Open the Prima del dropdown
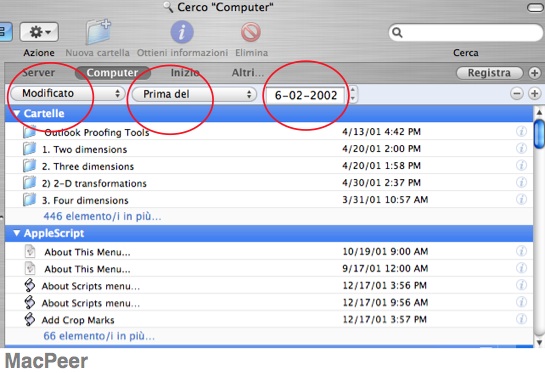Viewport: 545px width, 373px height. coord(194,94)
